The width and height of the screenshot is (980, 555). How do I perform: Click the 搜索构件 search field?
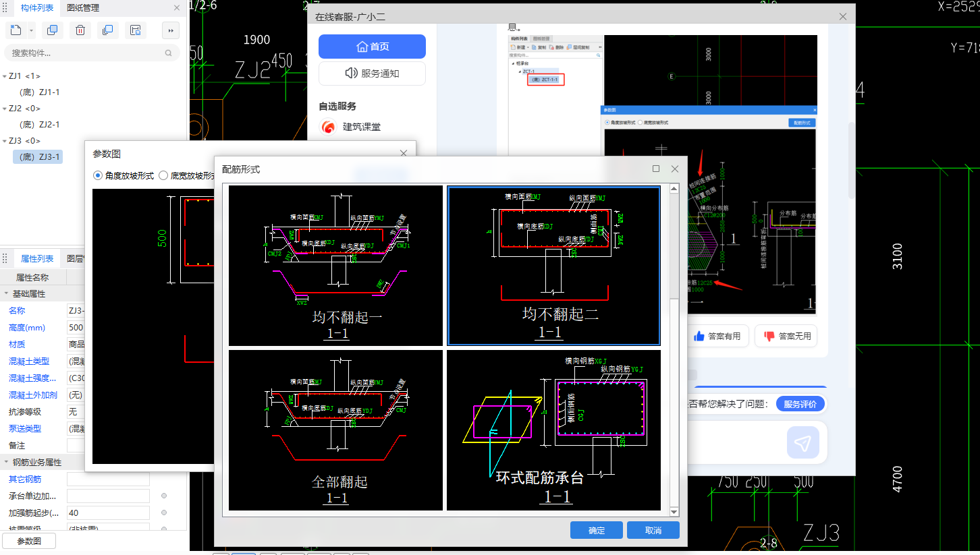tap(92, 53)
